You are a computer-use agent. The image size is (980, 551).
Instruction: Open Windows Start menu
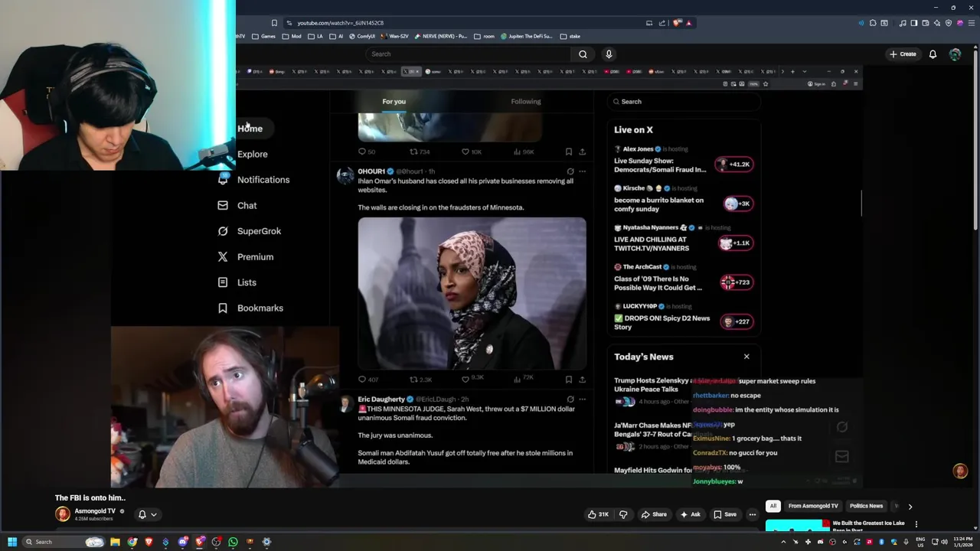coord(11,542)
